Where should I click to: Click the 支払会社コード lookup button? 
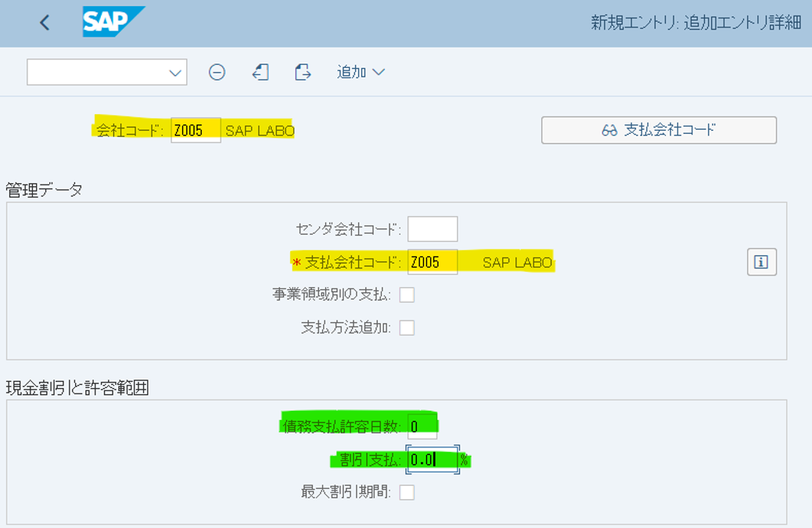[659, 130]
